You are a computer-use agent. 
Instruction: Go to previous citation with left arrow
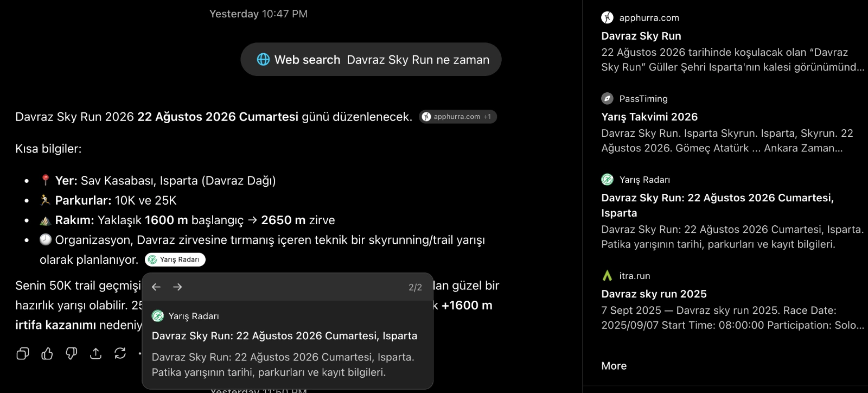point(156,287)
